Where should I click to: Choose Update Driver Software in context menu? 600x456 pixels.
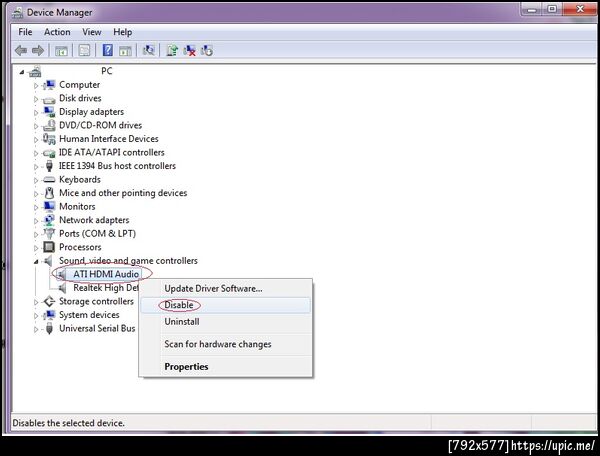pyautogui.click(x=226, y=288)
